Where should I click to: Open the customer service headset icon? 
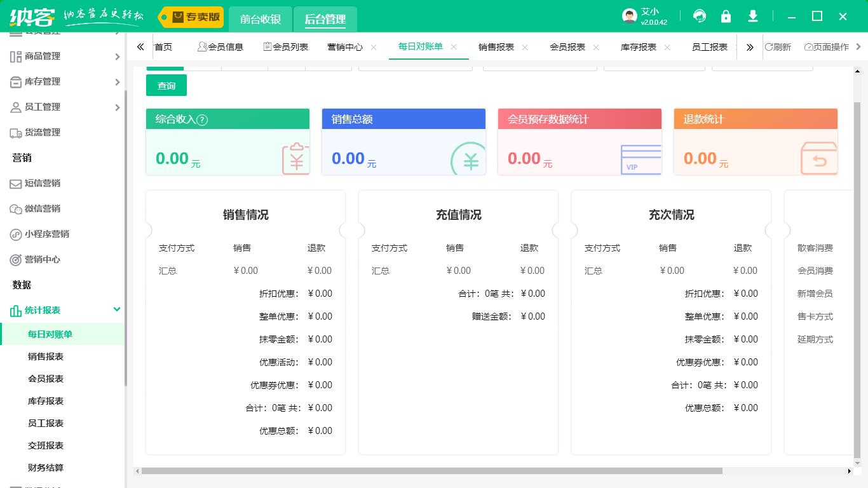click(x=699, y=16)
